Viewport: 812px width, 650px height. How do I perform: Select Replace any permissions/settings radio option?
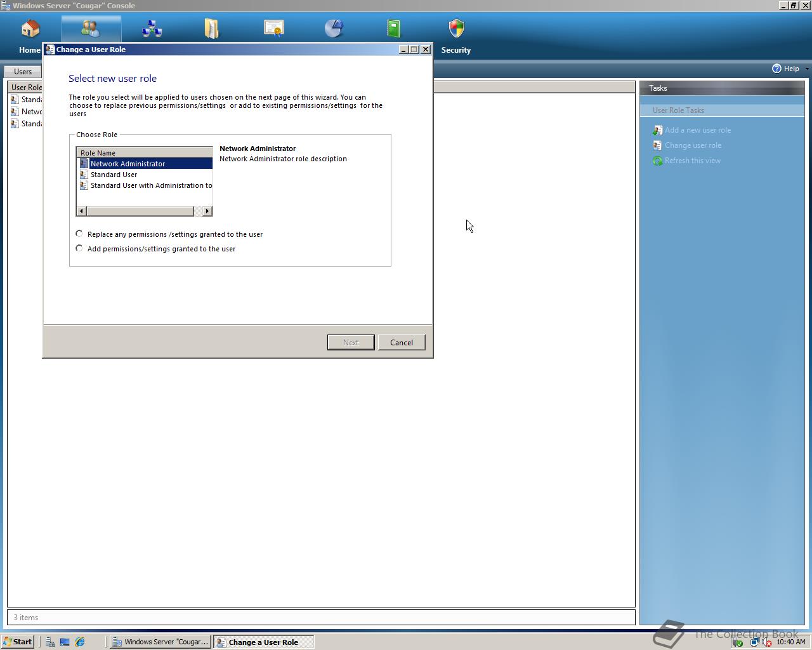[x=79, y=234]
